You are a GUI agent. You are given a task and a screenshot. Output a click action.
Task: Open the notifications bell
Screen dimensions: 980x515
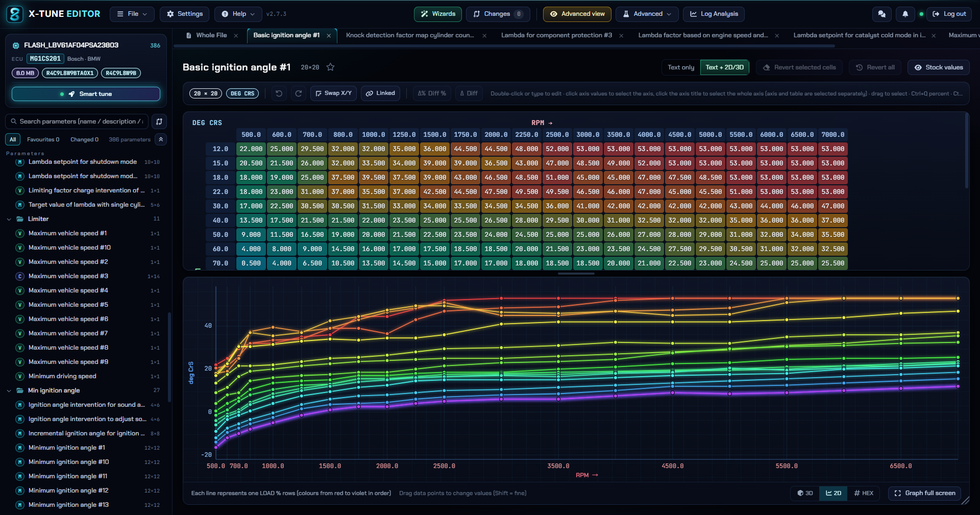tap(905, 14)
